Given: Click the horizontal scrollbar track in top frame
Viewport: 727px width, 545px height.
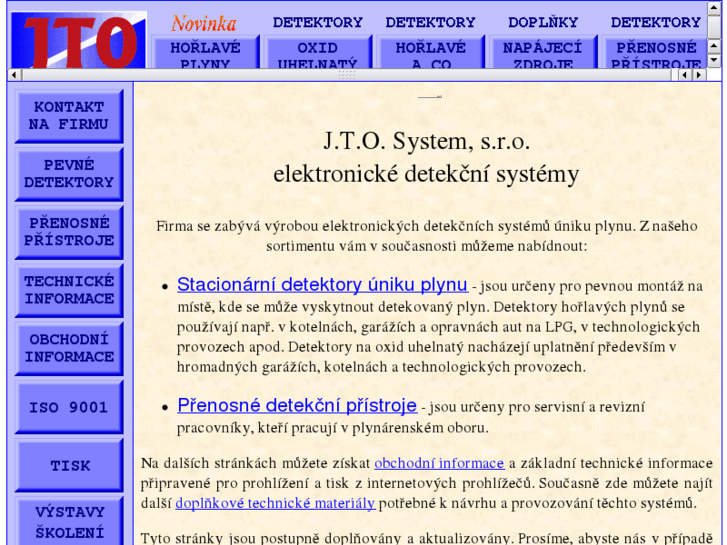Looking at the screenshot, I should coord(348,75).
